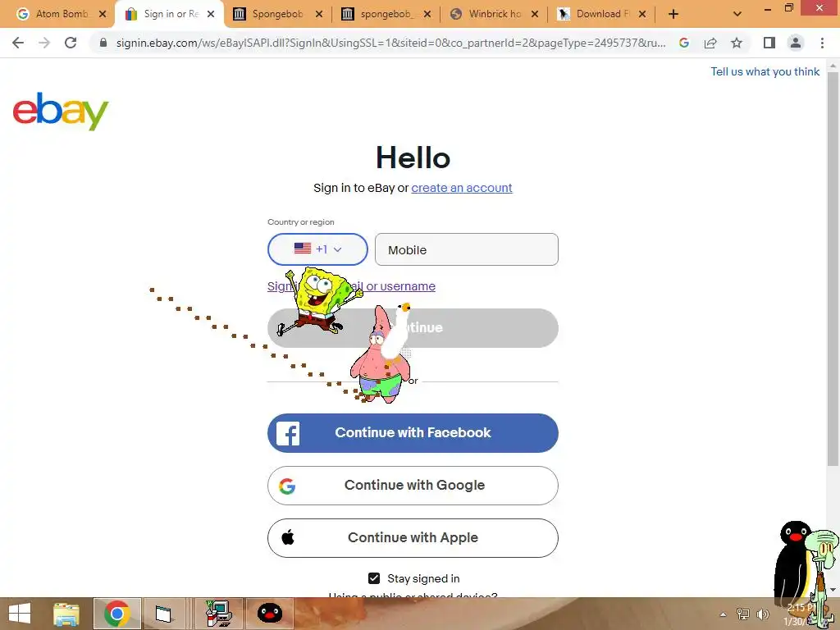Bookmark this page with the star
Screen dimensions: 840x630
(x=737, y=43)
